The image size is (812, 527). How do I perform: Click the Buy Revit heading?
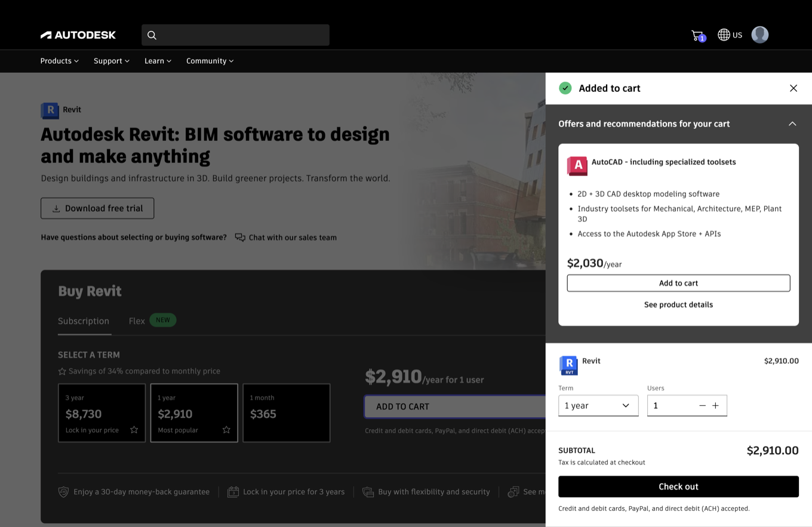[90, 291]
